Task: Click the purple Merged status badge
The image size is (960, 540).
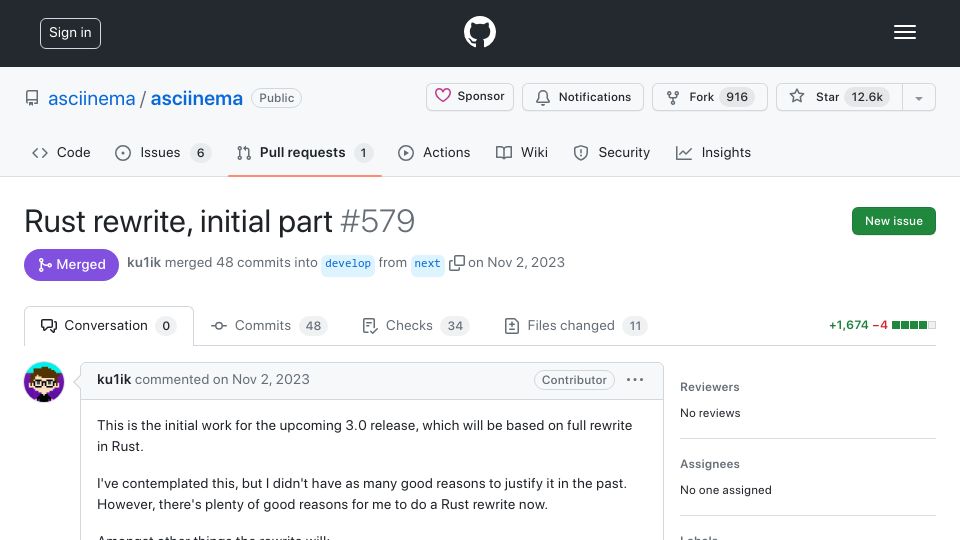Action: pos(72,264)
